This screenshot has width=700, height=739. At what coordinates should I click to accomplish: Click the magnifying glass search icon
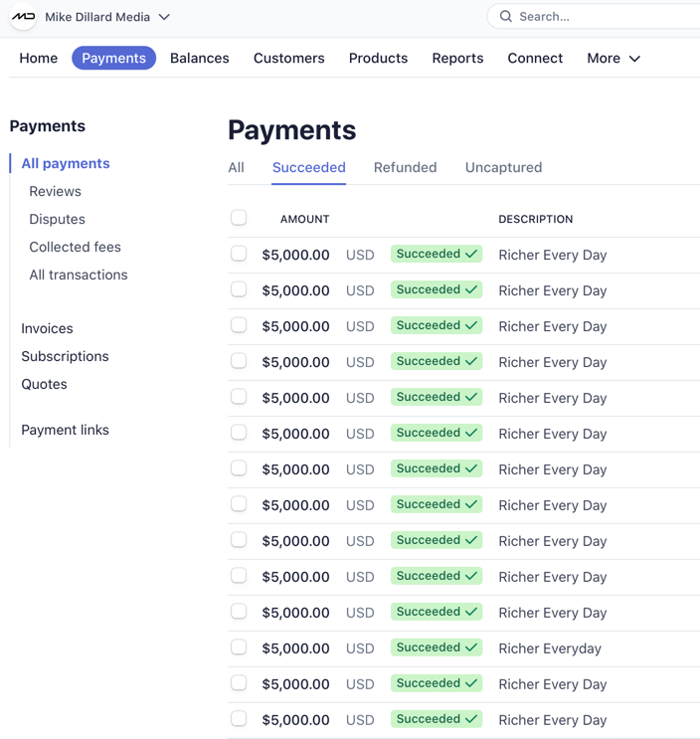pos(506,17)
